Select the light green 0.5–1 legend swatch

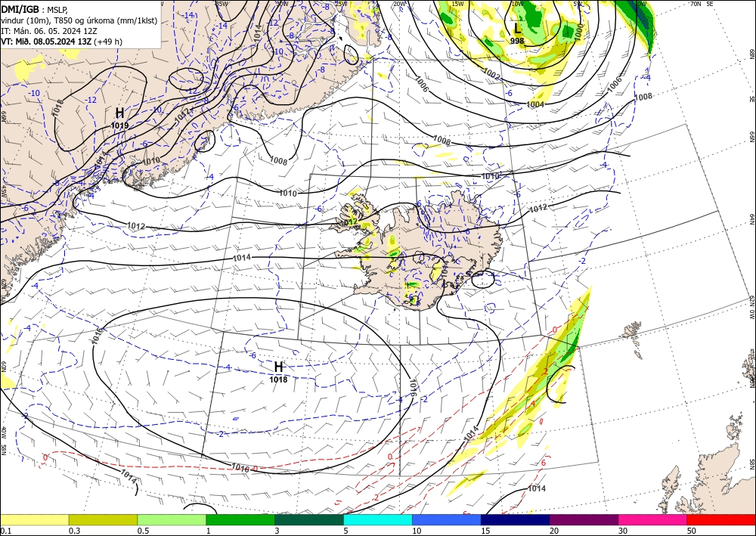pyautogui.click(x=172, y=520)
